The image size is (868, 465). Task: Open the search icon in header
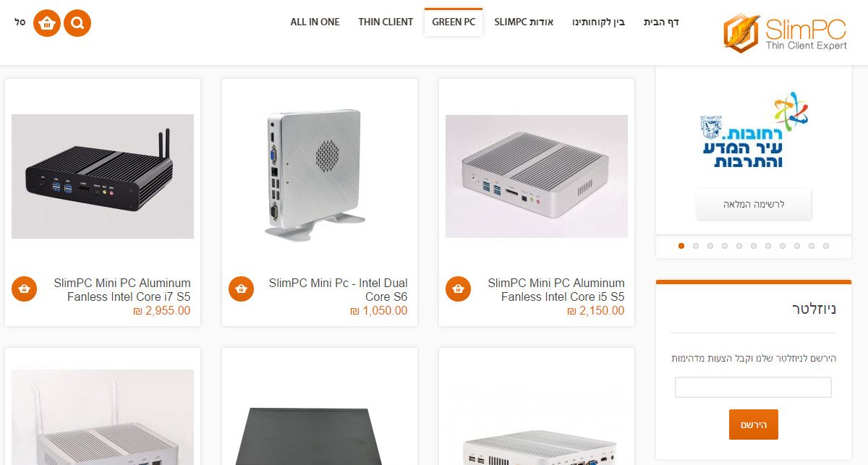(x=77, y=23)
